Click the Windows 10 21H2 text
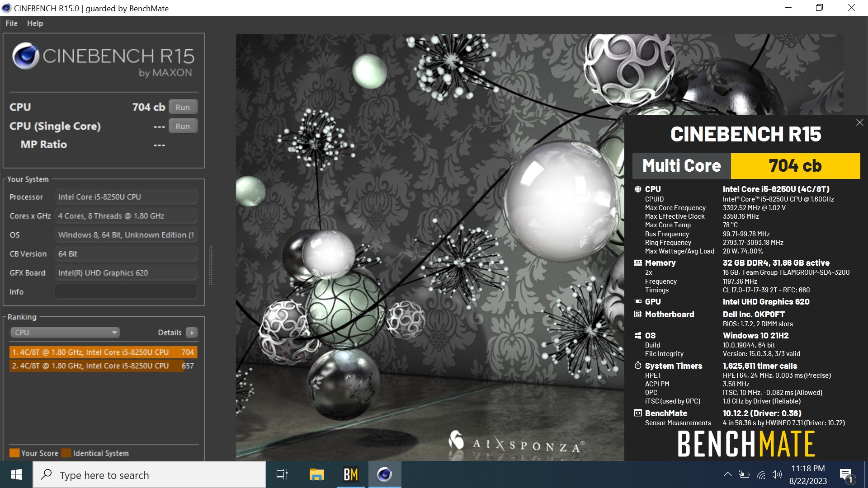868x488 pixels. coord(755,335)
